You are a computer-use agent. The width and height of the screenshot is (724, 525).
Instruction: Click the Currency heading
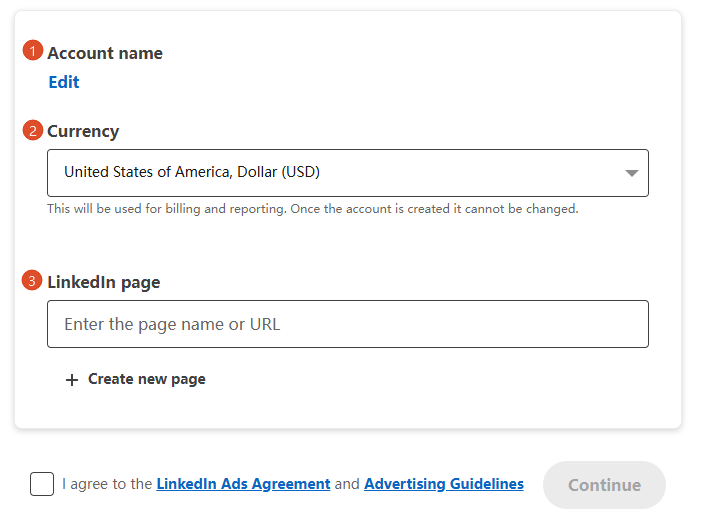[x=83, y=131]
